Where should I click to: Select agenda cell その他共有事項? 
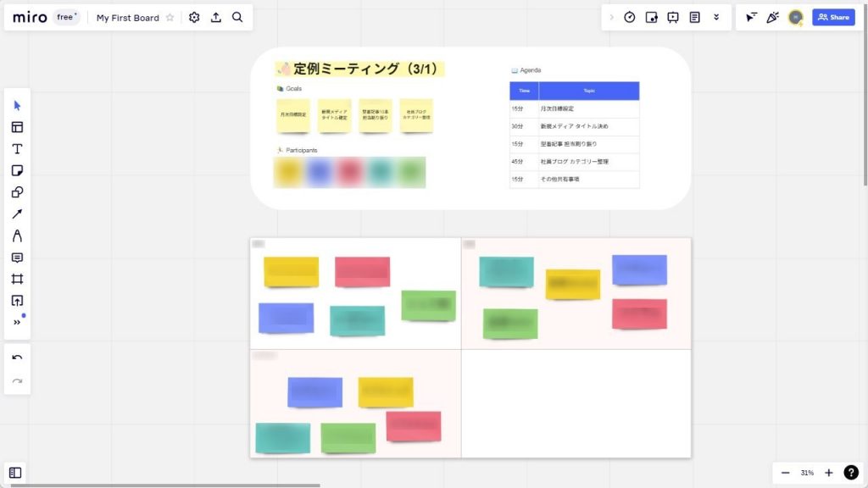[x=589, y=180]
